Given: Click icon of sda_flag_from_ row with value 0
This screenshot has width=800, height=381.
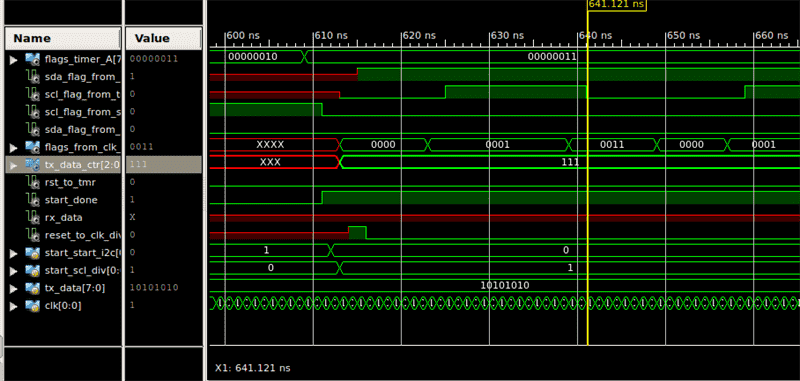Looking at the screenshot, I should (33, 130).
